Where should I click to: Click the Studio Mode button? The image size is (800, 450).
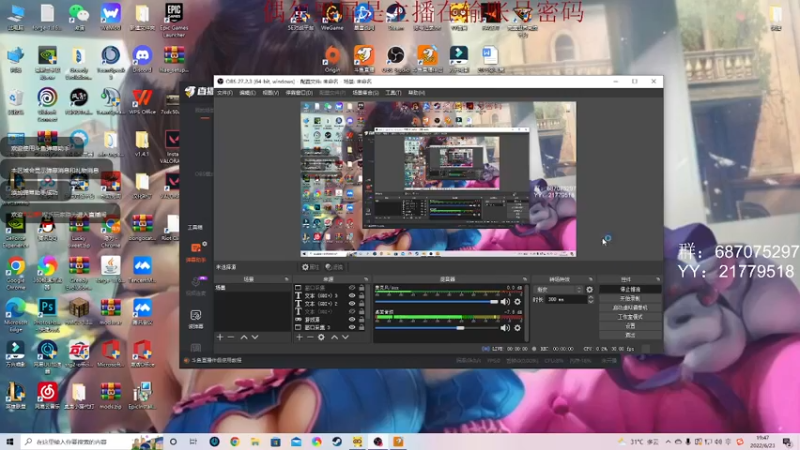(630, 317)
